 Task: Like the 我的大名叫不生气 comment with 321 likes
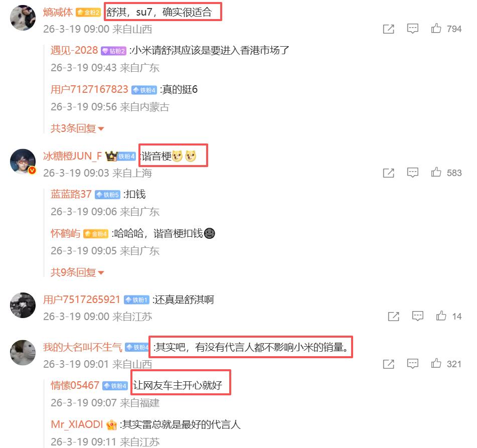pyautogui.click(x=436, y=363)
